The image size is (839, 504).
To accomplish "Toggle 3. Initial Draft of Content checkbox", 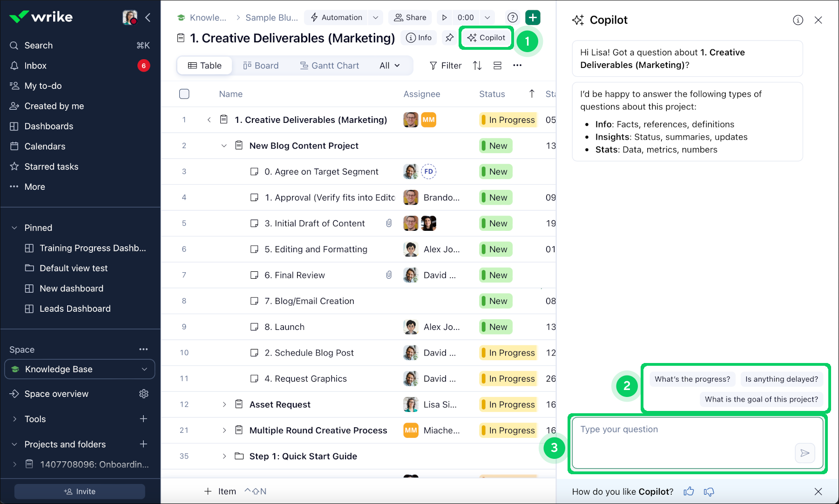I will click(254, 223).
